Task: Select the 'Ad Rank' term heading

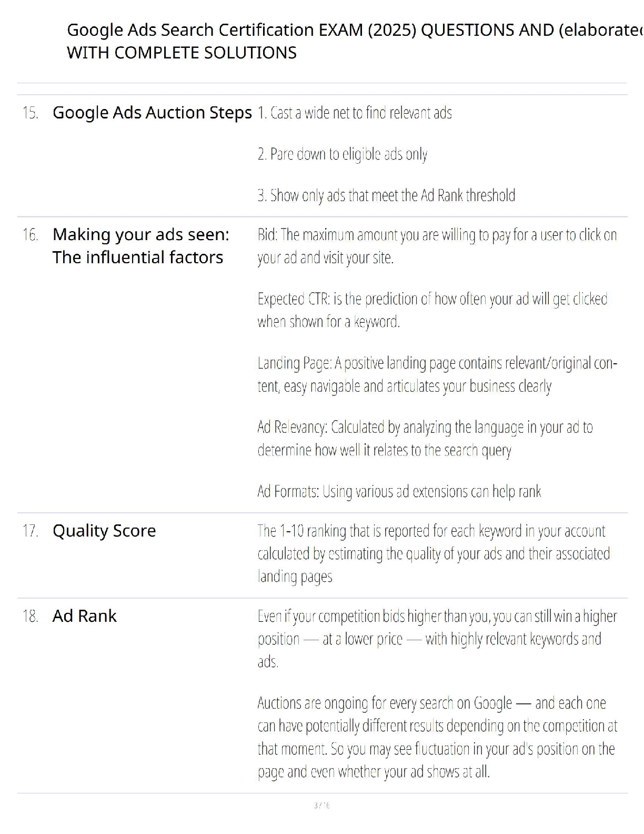Action: [85, 616]
